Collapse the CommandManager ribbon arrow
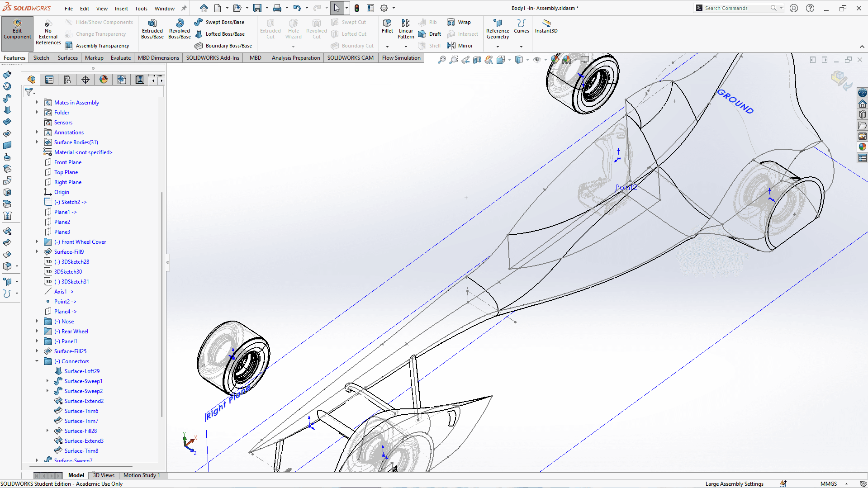Image resolution: width=868 pixels, height=488 pixels. pos(862,47)
